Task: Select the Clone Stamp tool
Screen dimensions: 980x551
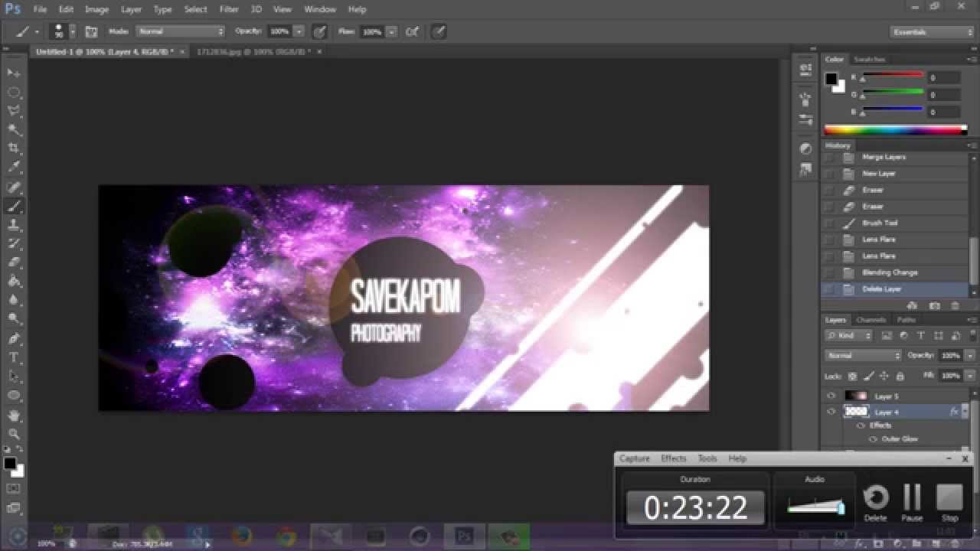Action: [14, 225]
